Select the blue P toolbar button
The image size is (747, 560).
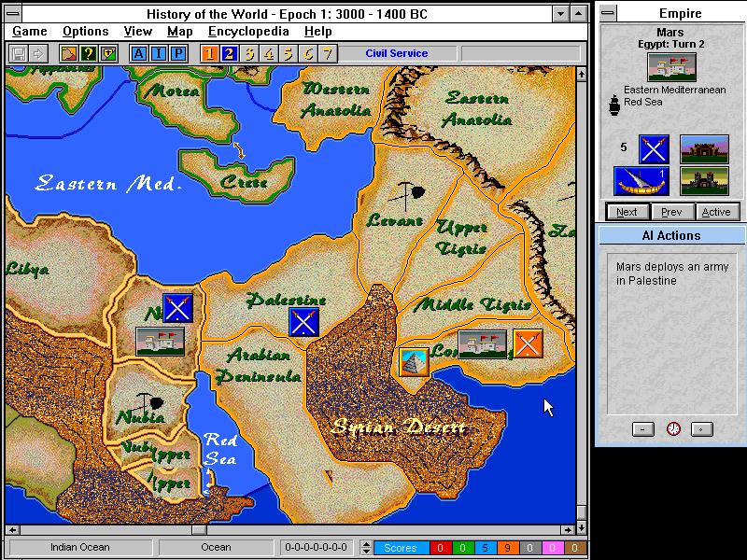178,53
